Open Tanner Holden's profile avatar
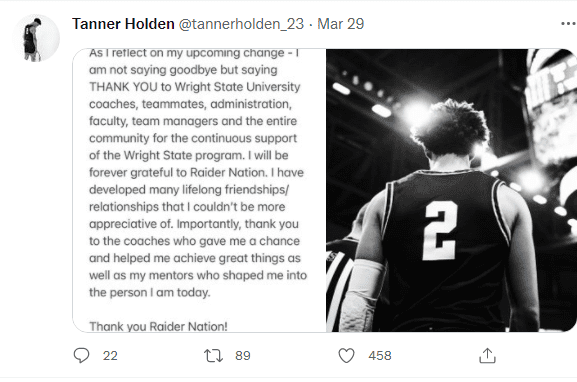 point(36,38)
